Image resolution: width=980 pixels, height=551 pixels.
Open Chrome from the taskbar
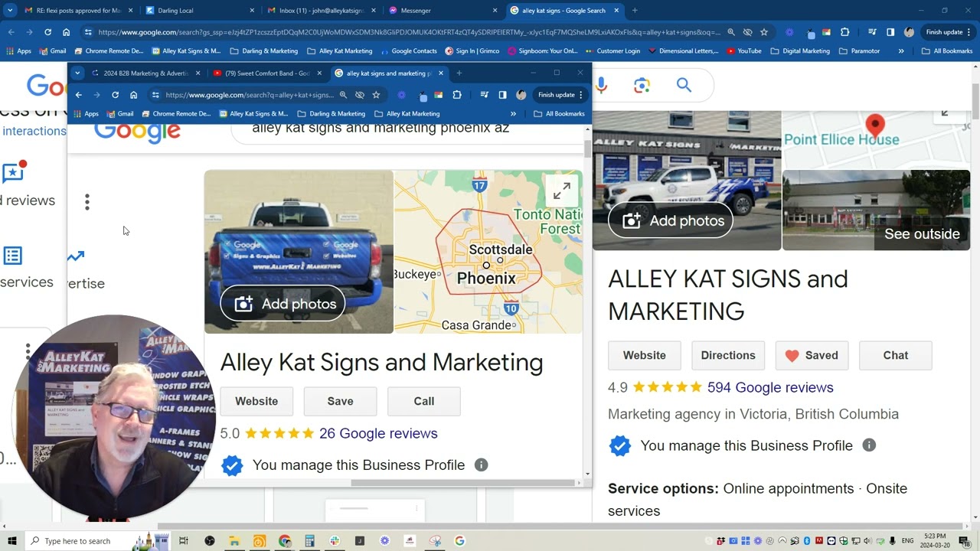pyautogui.click(x=285, y=541)
